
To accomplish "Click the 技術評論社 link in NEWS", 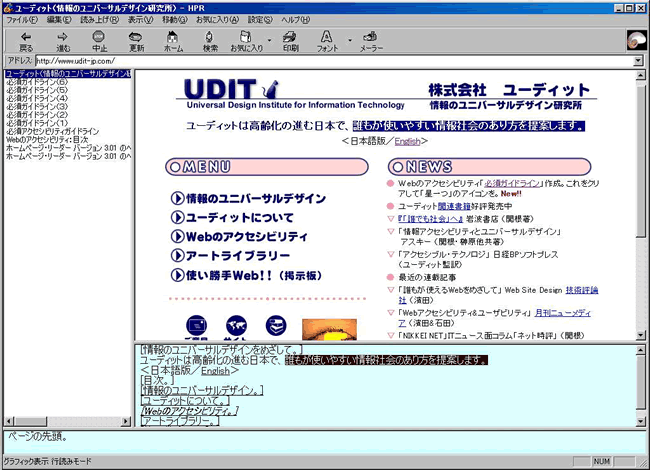I will 582,290.
